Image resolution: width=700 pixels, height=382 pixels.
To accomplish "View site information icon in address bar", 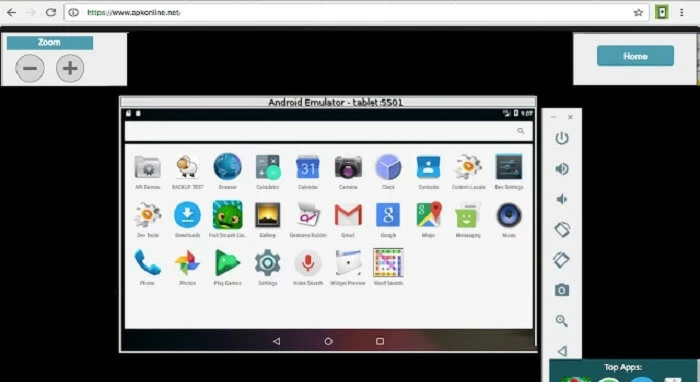I will coord(74,12).
